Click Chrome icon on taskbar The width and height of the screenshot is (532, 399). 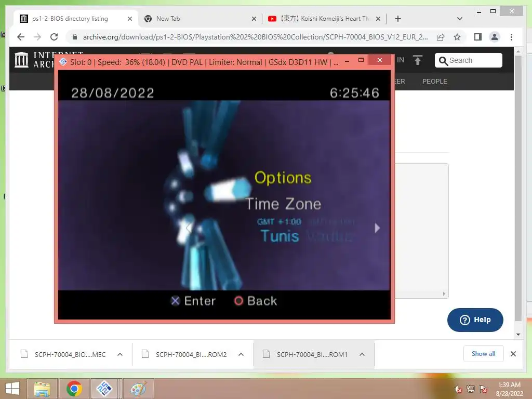[x=74, y=389]
